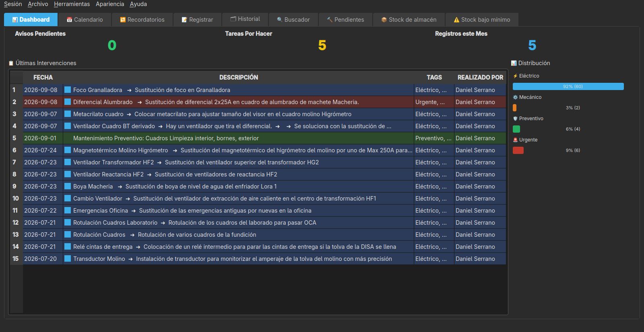Click the Stock de almacén box icon
This screenshot has height=332, width=644.
[x=384, y=20]
